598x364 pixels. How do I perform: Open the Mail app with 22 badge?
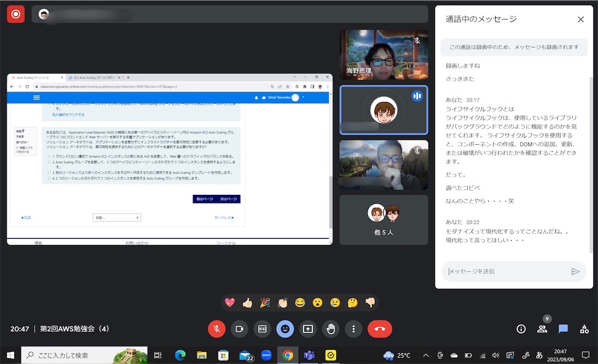(246, 355)
